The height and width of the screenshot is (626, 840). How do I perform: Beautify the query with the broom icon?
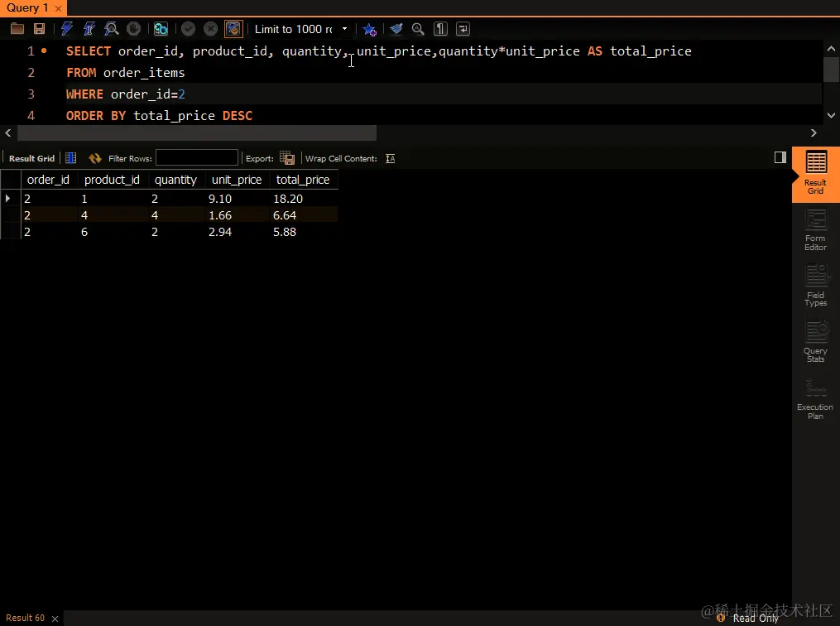coord(396,29)
